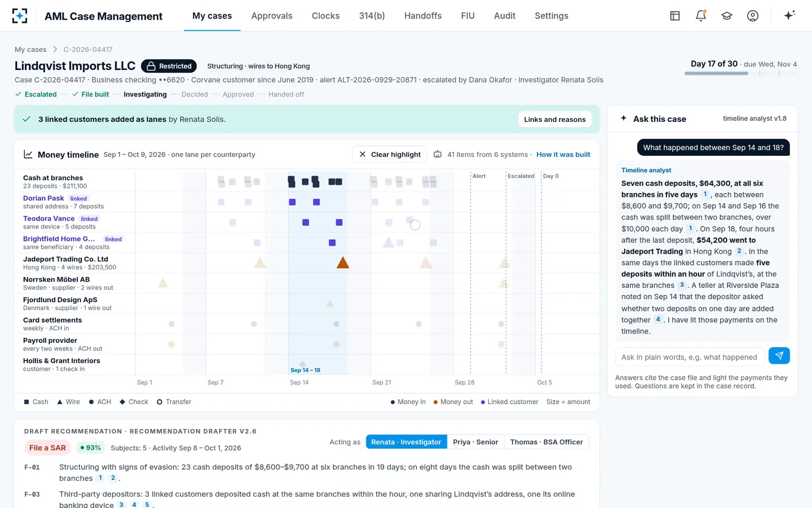Select the Handed off stage step
The height and width of the screenshot is (508, 812).
coord(286,94)
